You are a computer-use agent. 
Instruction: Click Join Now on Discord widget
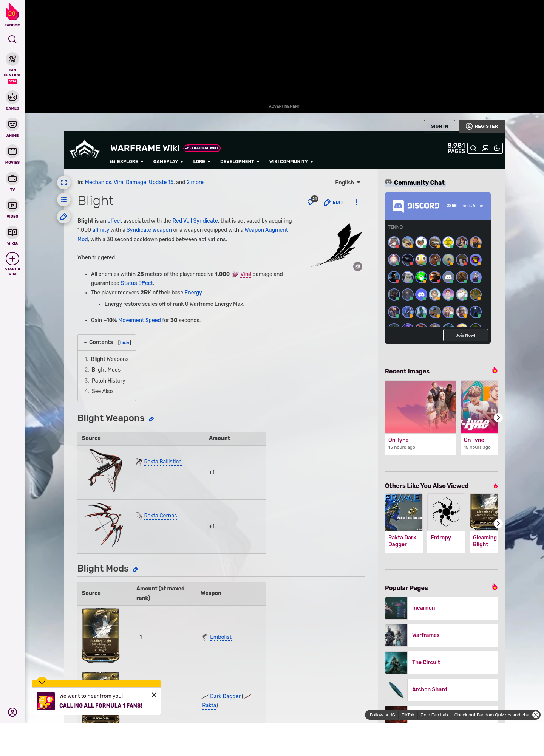[466, 335]
